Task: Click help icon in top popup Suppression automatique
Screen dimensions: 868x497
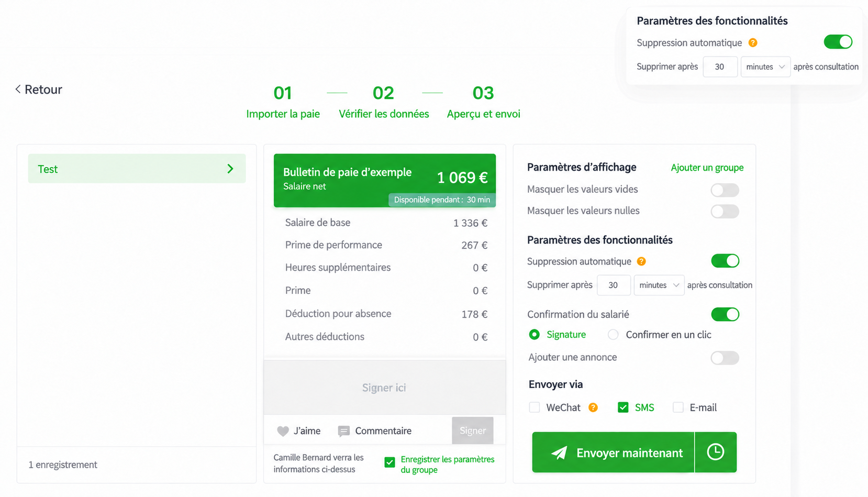Action: [x=753, y=43]
